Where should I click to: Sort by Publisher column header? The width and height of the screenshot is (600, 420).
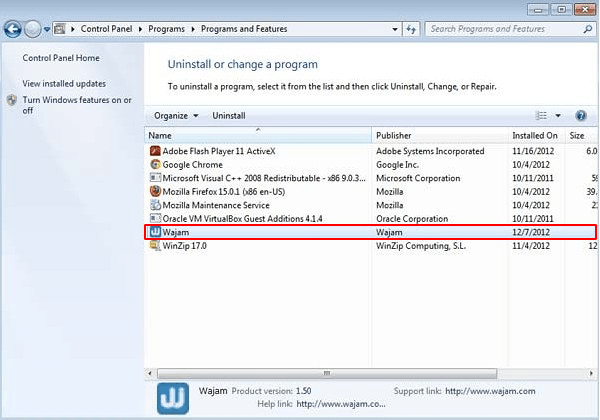pyautogui.click(x=440, y=135)
